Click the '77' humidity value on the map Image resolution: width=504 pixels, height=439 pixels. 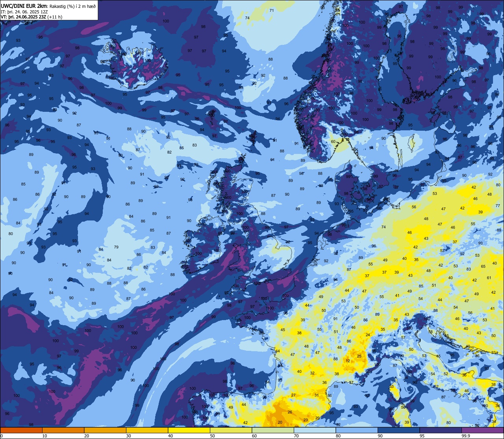(x=498, y=206)
